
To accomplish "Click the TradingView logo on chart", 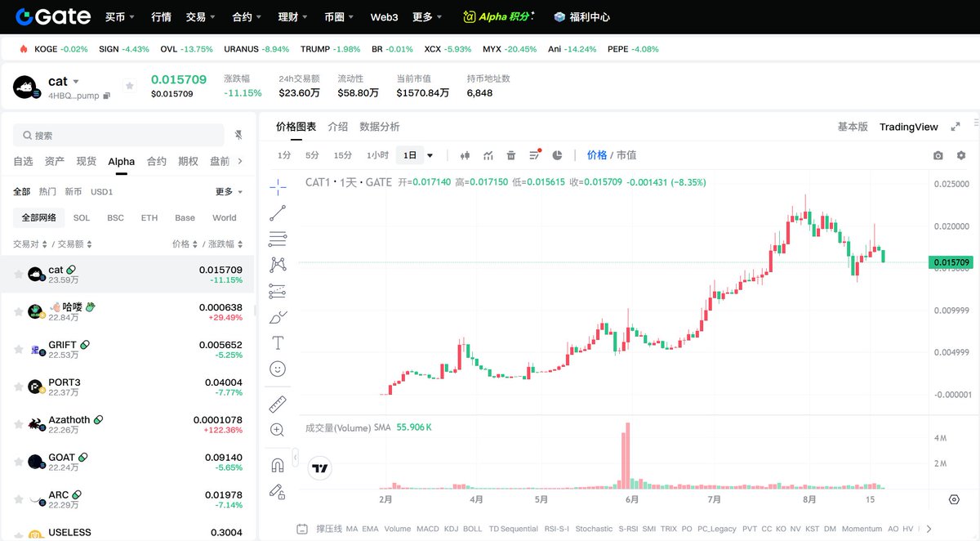I will pyautogui.click(x=320, y=468).
